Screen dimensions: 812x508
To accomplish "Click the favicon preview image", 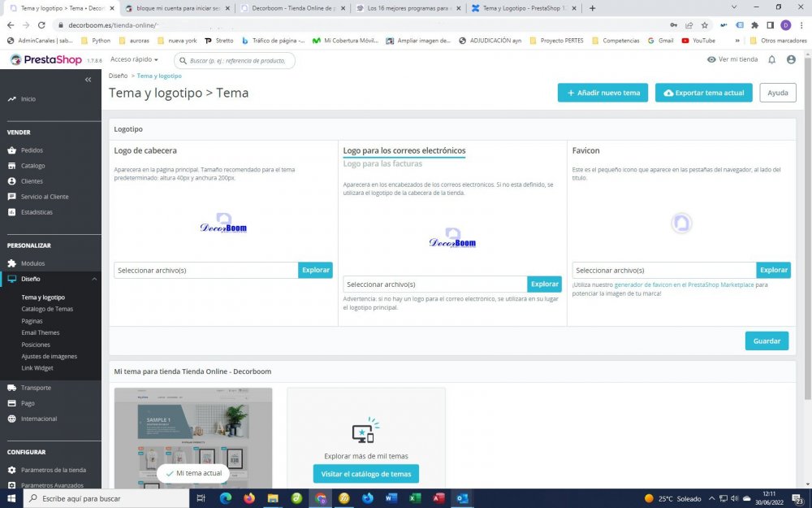I will [x=681, y=224].
